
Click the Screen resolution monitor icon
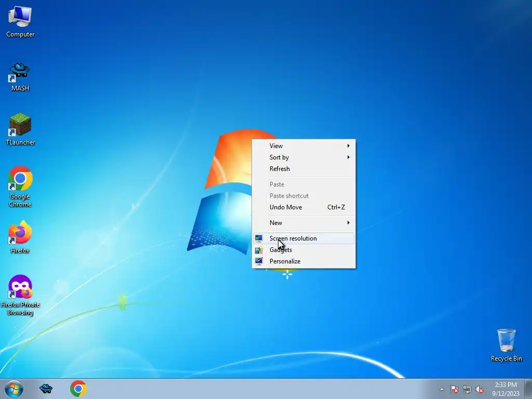tap(259, 238)
